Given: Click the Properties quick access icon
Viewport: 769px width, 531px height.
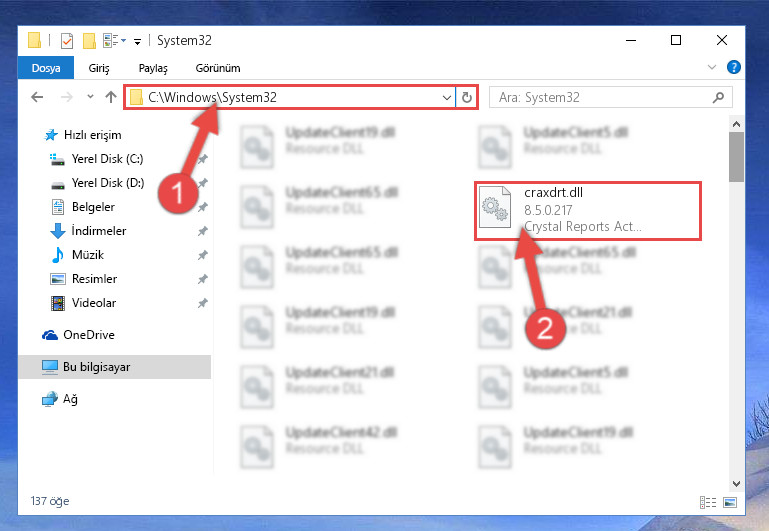Looking at the screenshot, I should 67,41.
